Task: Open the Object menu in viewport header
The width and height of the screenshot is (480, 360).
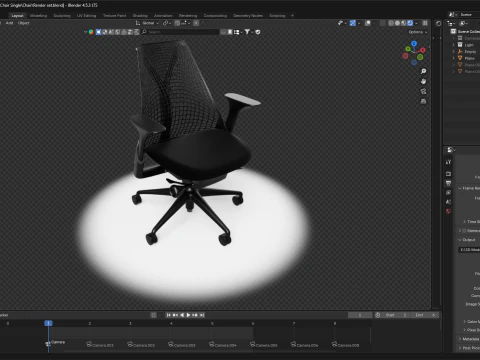Action: click(24, 23)
